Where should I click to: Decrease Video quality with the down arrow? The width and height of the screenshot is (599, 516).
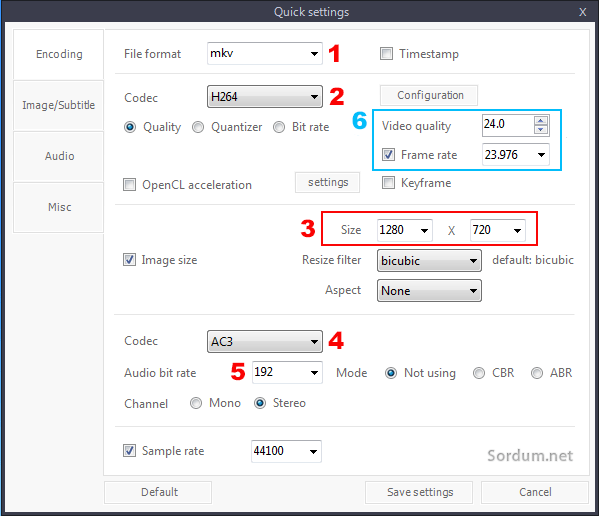pyautogui.click(x=541, y=129)
